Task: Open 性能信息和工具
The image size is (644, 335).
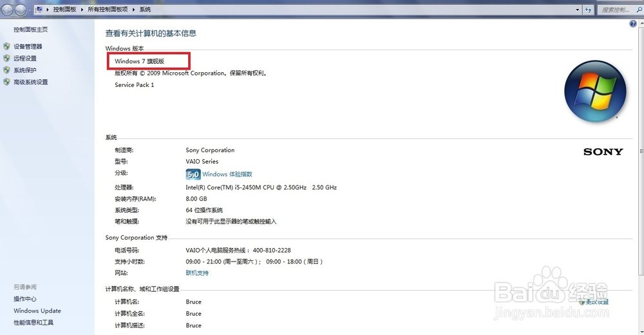Action: pyautogui.click(x=33, y=323)
